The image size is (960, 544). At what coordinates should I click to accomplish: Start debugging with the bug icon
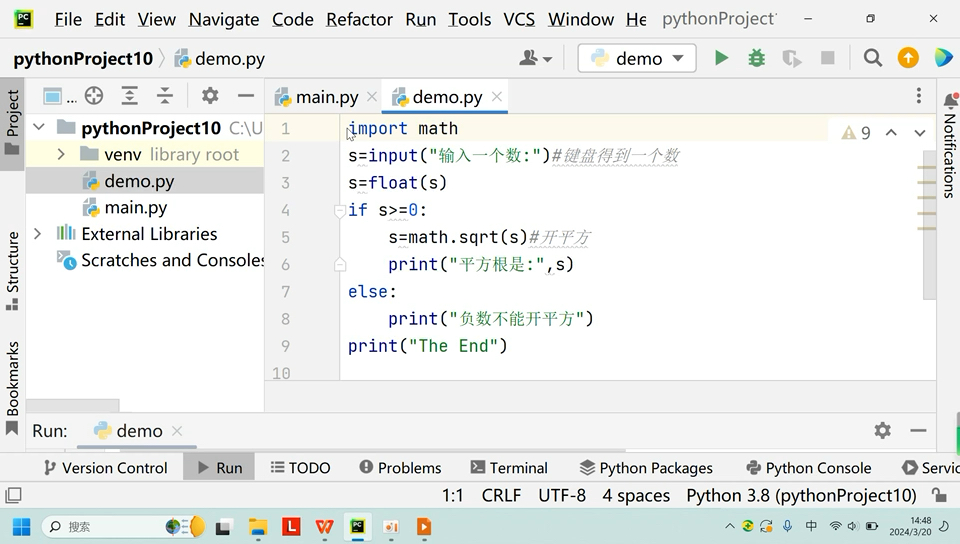(757, 59)
